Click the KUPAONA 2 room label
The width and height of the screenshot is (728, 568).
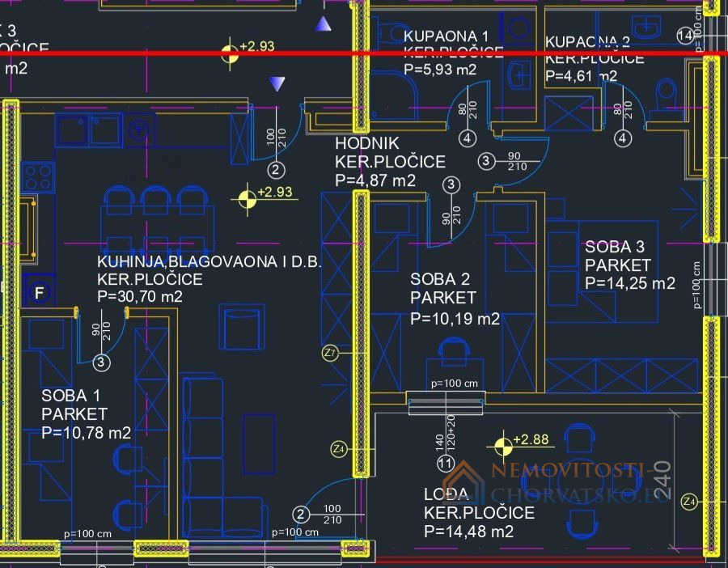tap(587, 42)
